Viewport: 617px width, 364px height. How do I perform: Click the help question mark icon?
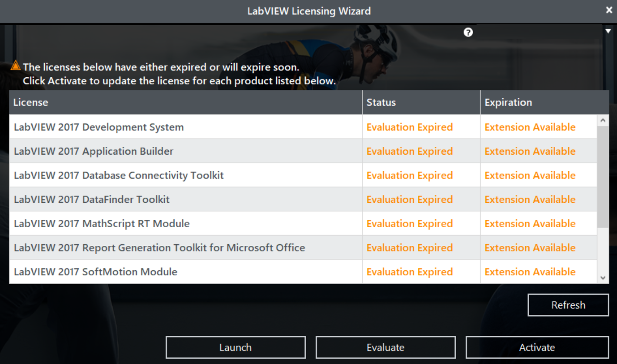click(x=468, y=32)
